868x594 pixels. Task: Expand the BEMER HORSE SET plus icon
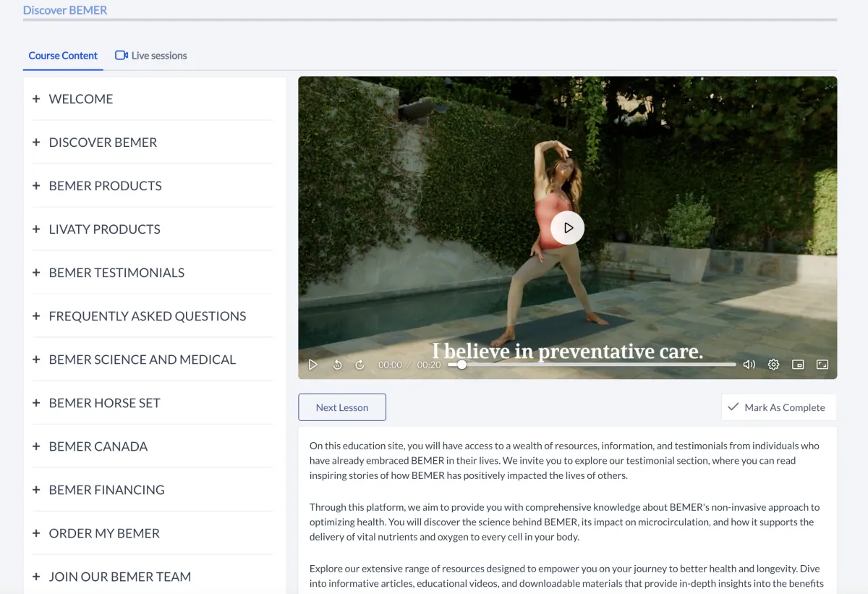click(x=36, y=402)
